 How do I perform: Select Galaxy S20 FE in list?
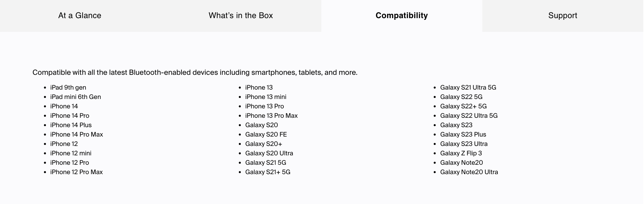coord(266,135)
